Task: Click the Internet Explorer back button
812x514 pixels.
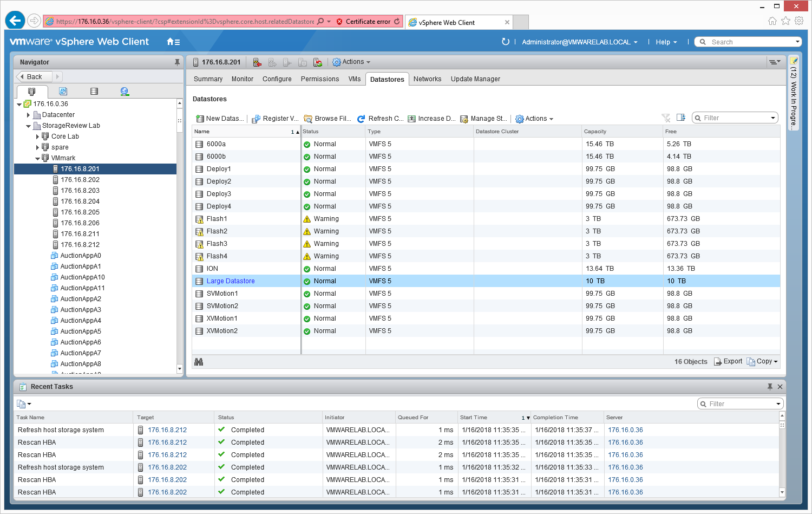Action: 15,21
